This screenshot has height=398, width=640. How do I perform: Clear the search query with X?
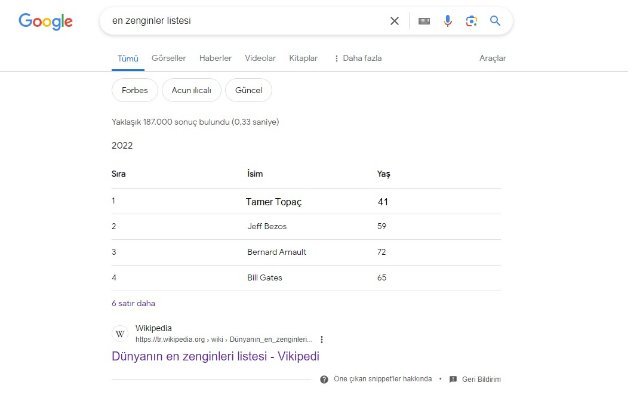pyautogui.click(x=394, y=21)
